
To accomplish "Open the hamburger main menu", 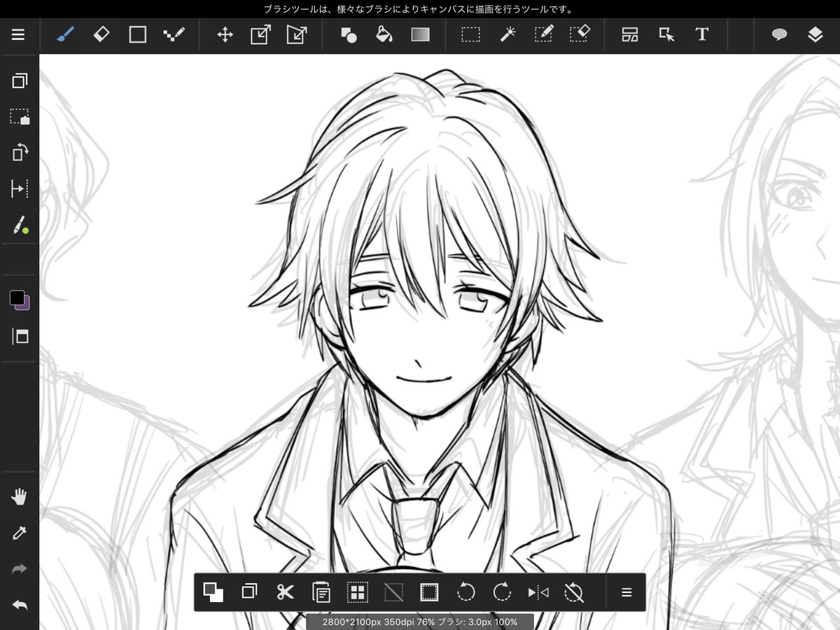I will point(18,34).
